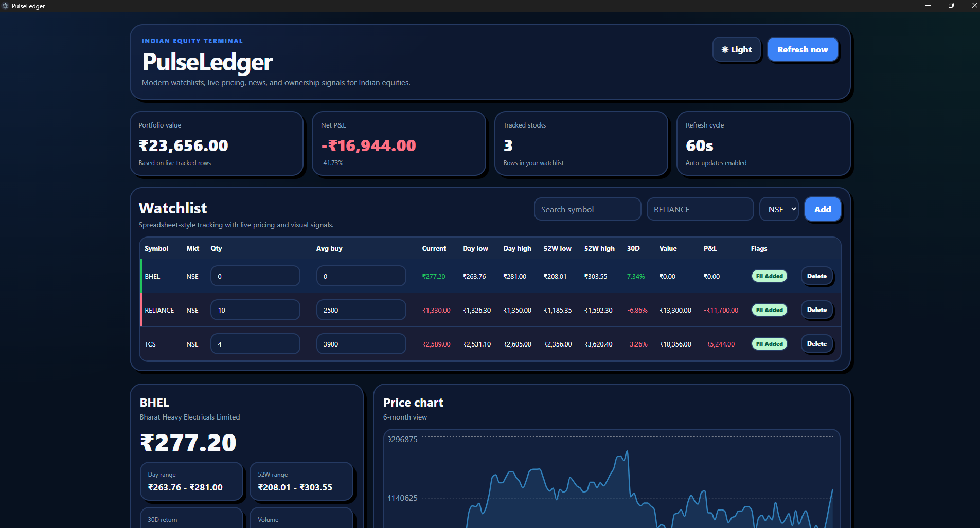
Task: Switch to Light theme
Action: click(x=736, y=49)
